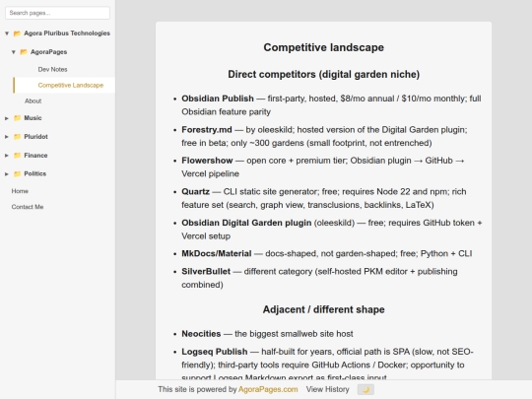Open the Agora Pluribus Technologies section label
Viewport: 532px width, 399px height.
coord(67,33)
